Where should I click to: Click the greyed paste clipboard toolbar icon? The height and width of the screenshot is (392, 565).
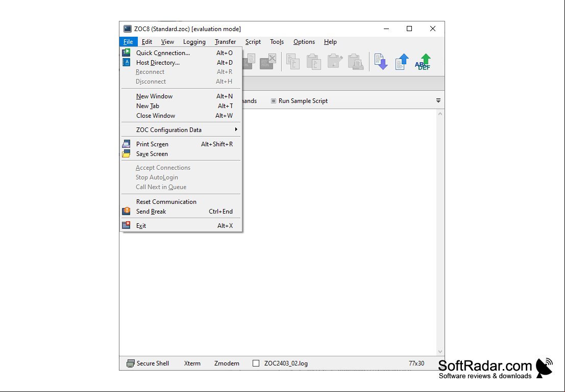314,62
